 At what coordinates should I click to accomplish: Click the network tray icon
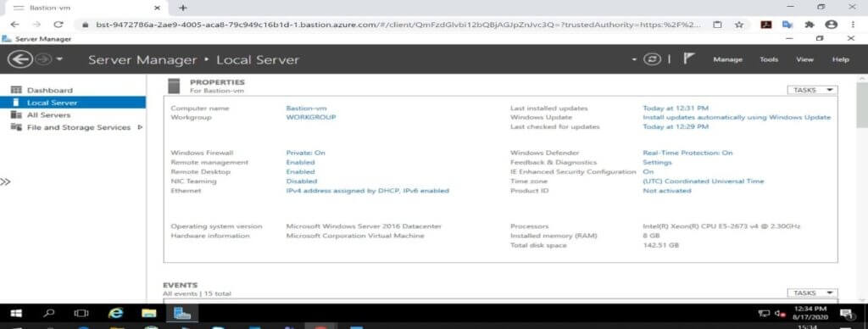(x=765, y=314)
